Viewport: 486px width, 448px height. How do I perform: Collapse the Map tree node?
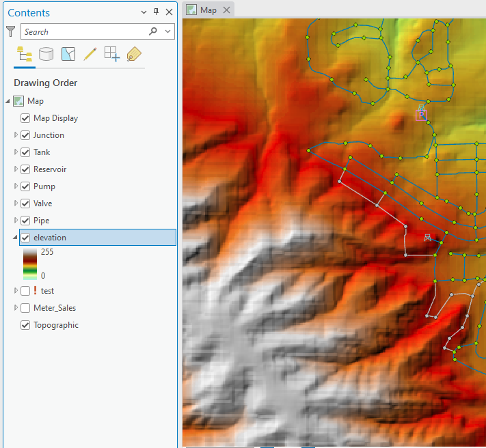pyautogui.click(x=8, y=101)
